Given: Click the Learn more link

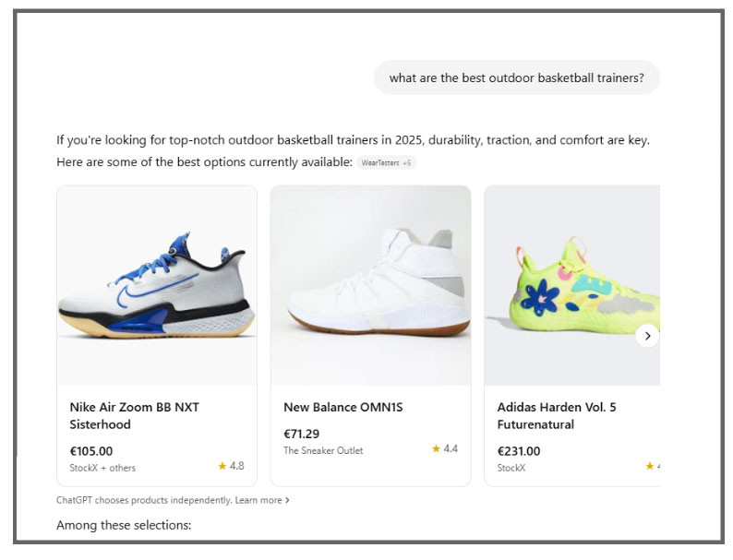Looking at the screenshot, I should coord(258,500).
